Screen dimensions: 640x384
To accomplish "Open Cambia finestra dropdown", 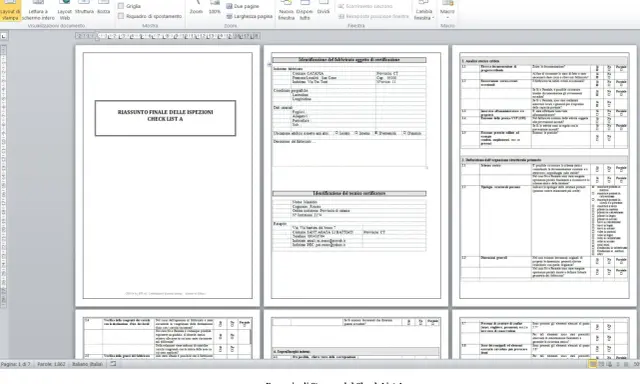I will [x=424, y=10].
